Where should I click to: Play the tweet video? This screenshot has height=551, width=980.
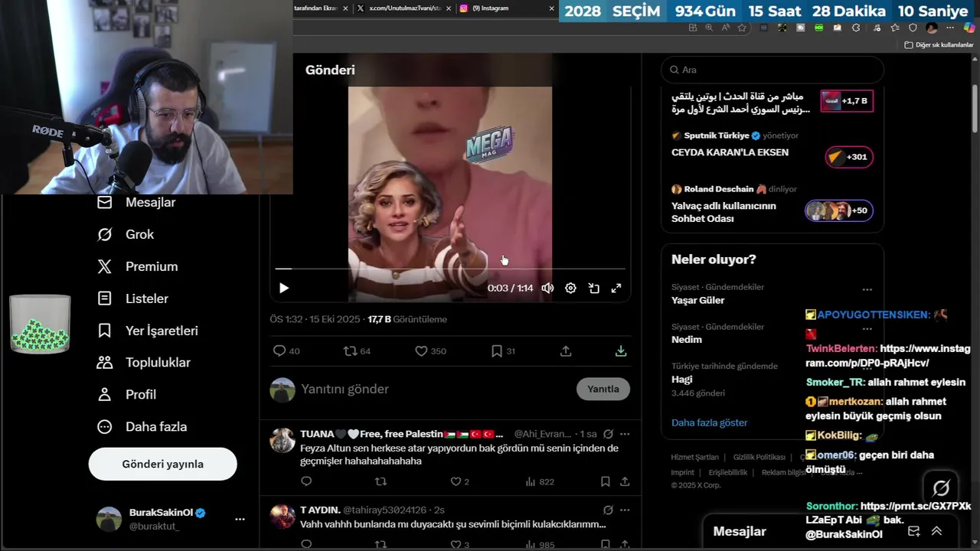click(284, 289)
